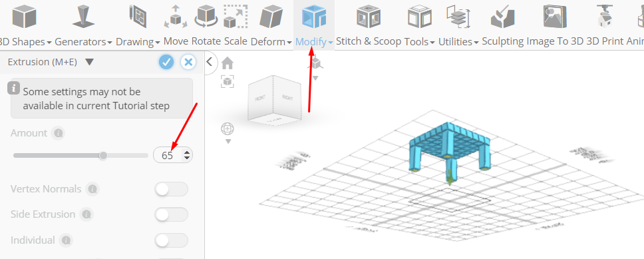This screenshot has width=644, height=259.
Task: Apply extrusion with the blue checkmark button
Action: point(166,62)
